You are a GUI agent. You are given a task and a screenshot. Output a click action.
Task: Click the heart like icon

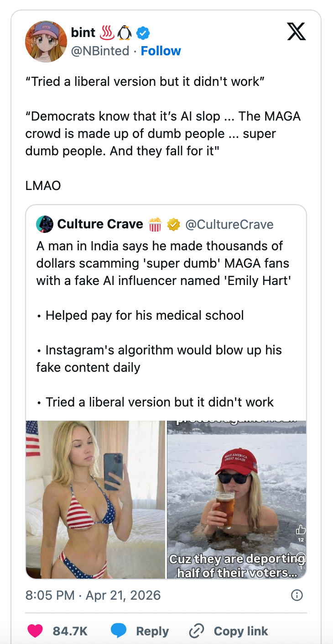pyautogui.click(x=35, y=631)
